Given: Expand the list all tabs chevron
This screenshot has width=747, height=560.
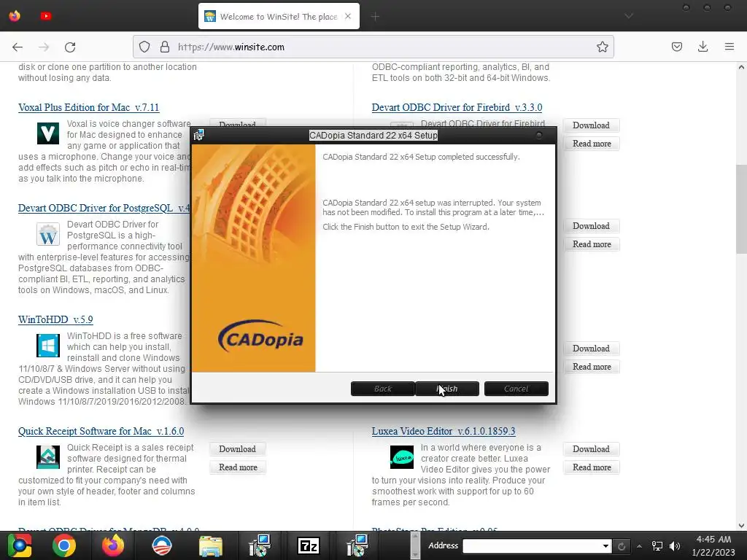Looking at the screenshot, I should coord(629,16).
